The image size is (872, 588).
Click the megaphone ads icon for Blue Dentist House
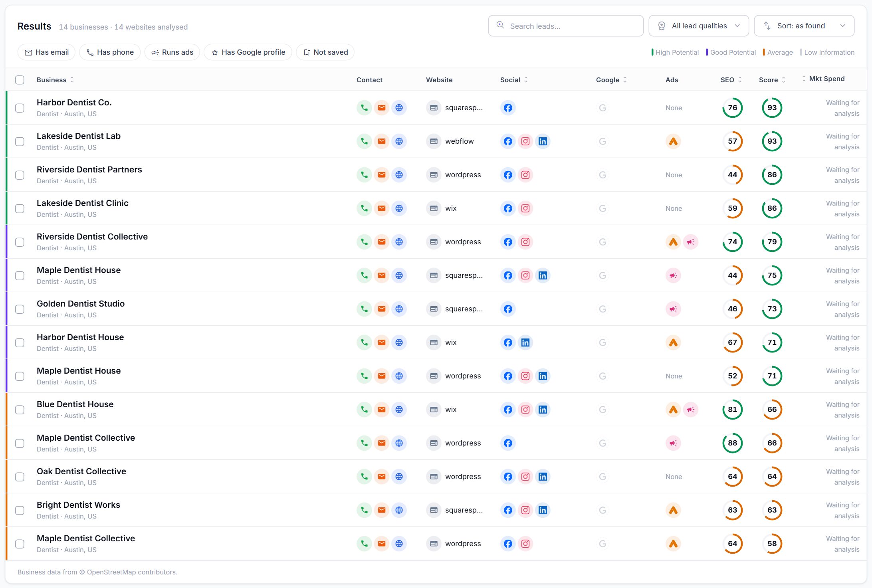point(691,410)
